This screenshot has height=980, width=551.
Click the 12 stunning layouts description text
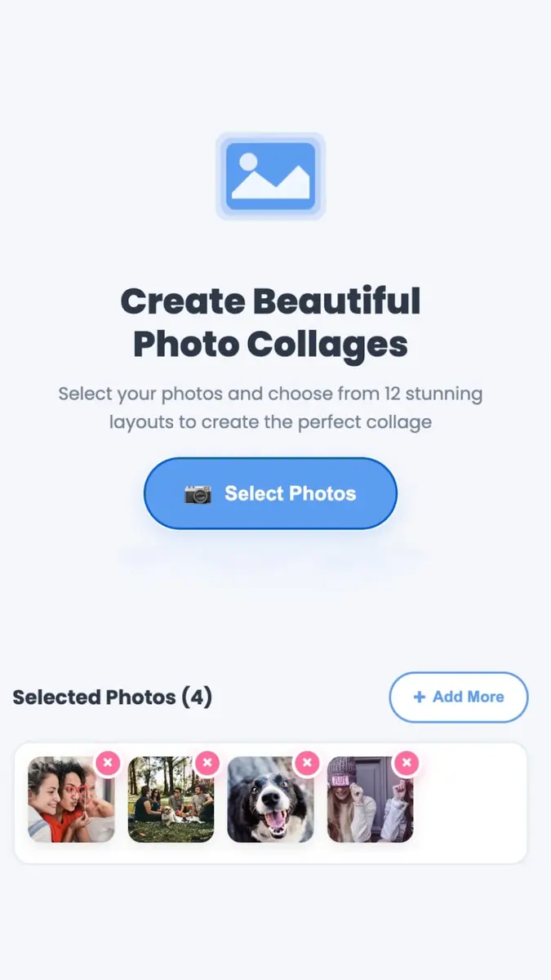[270, 408]
